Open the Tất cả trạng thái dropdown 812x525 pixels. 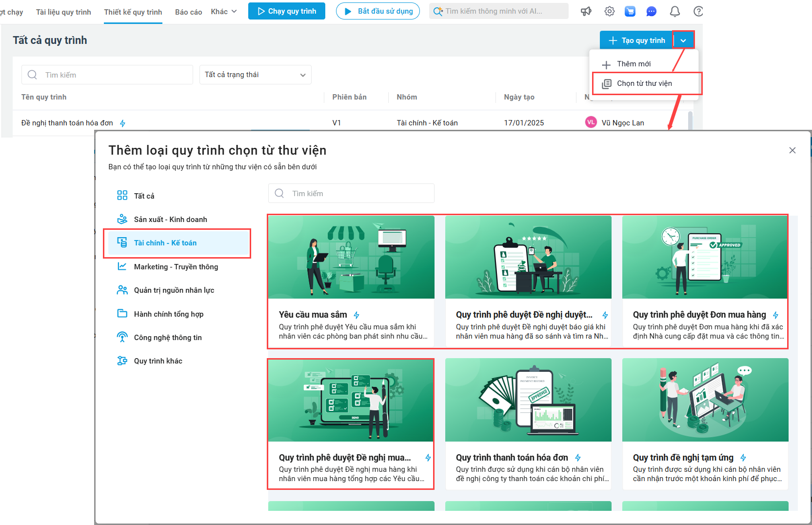[255, 75]
